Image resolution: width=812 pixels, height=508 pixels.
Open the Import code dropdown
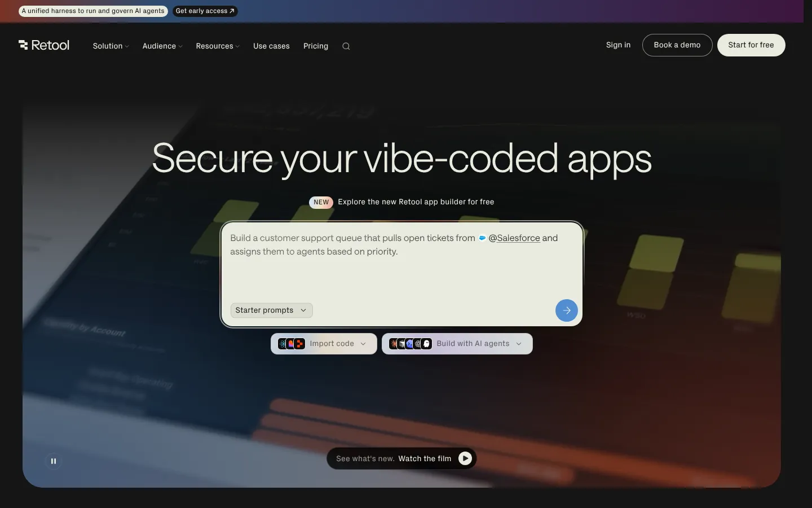pyautogui.click(x=324, y=344)
